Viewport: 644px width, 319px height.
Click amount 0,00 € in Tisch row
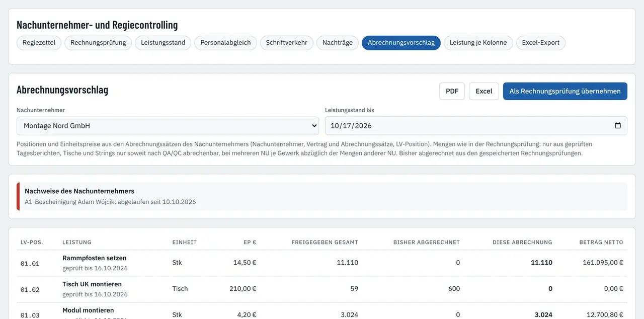click(x=613, y=289)
